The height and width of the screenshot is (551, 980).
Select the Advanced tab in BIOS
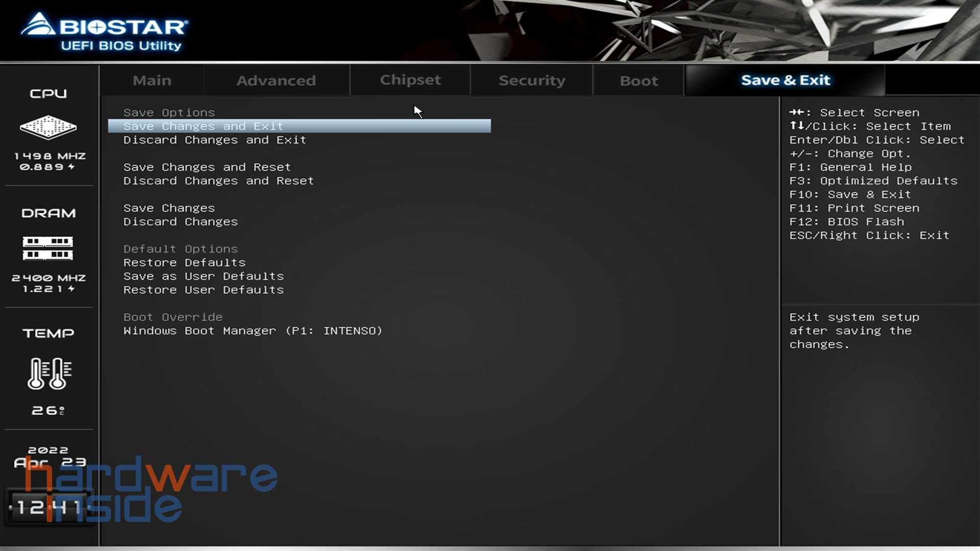pyautogui.click(x=276, y=80)
